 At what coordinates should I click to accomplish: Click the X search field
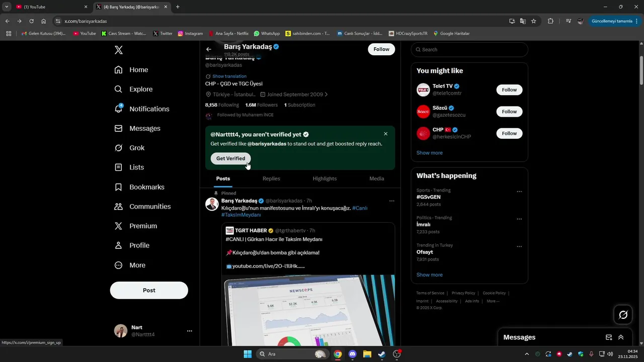click(x=469, y=49)
